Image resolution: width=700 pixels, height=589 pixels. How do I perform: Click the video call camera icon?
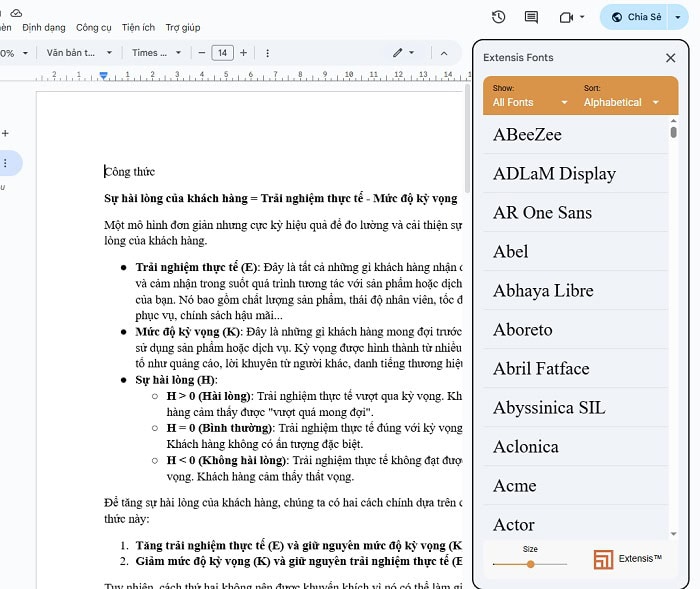coord(566,17)
